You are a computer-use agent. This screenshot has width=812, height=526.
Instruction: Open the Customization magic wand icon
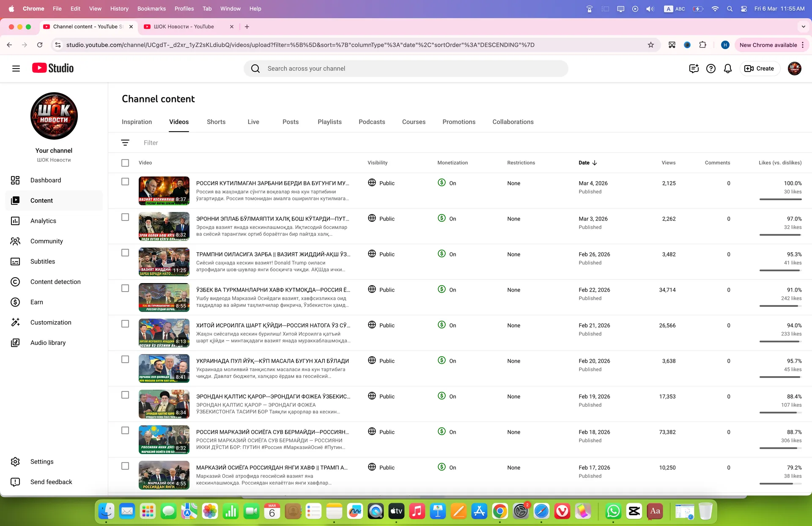click(x=15, y=322)
